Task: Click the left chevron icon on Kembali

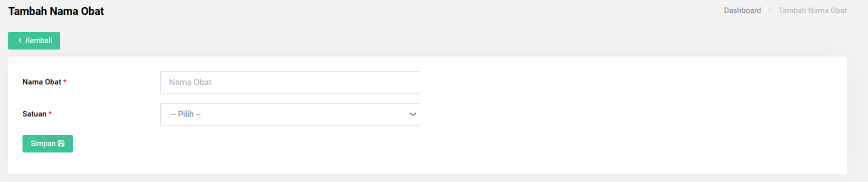Action: click(20, 40)
